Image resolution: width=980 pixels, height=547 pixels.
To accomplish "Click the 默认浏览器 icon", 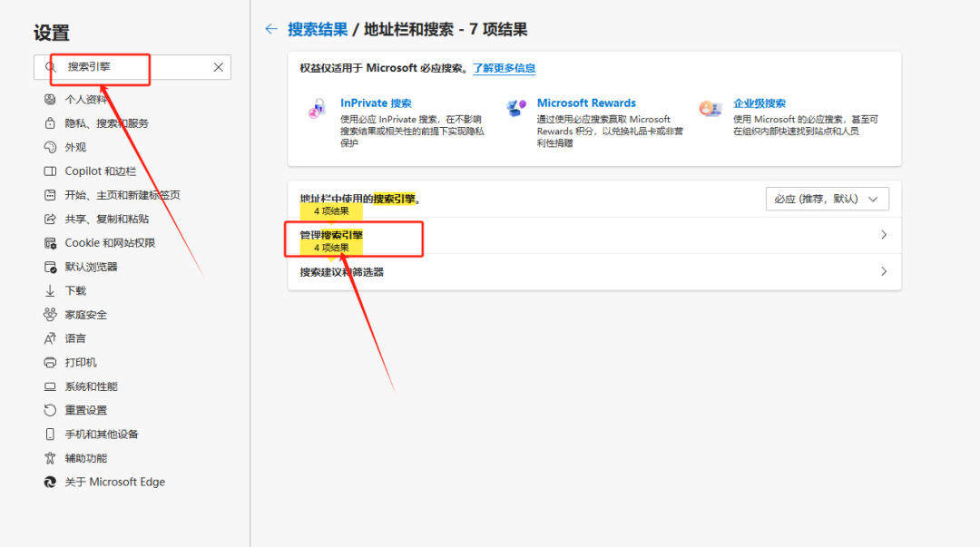I will [50, 267].
